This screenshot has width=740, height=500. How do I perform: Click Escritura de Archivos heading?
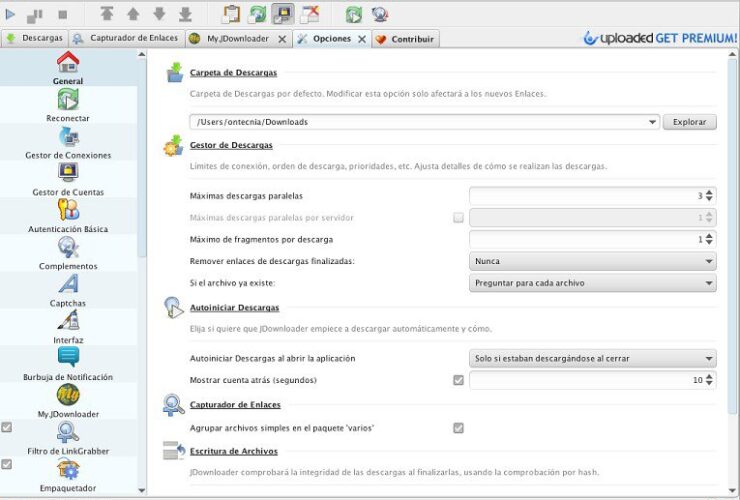(x=234, y=451)
